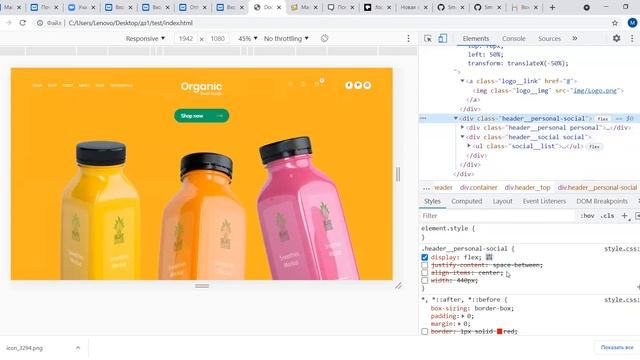Open a new browser tab
Screen dimensions: 640x360
click(552, 7)
